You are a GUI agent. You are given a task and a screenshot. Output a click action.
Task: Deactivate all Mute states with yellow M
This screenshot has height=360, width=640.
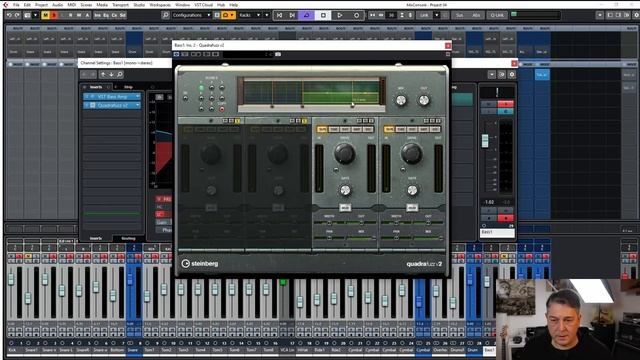click(x=45, y=15)
